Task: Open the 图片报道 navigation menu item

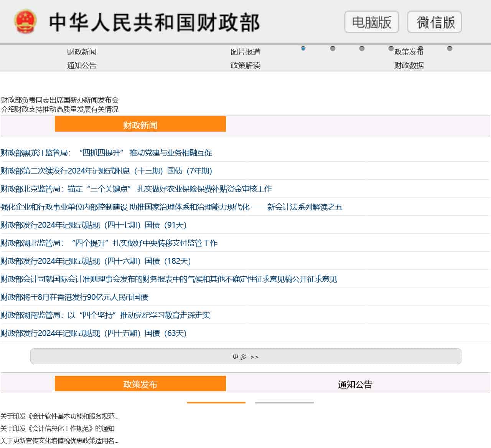Action: [245, 52]
